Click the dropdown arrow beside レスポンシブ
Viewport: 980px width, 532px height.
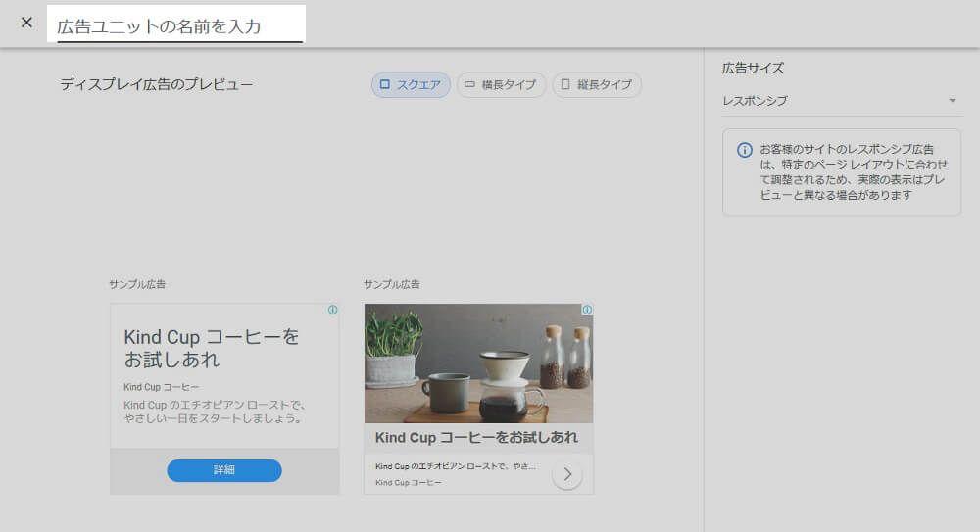pos(952,101)
